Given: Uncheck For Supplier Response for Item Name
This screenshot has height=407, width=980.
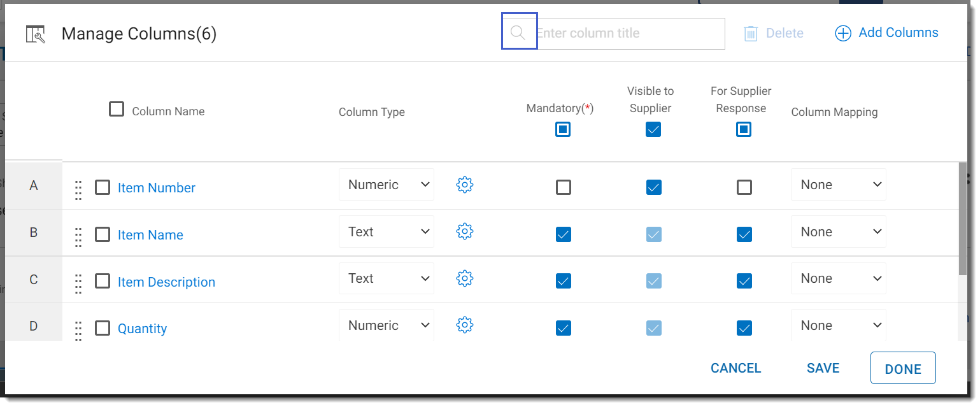Looking at the screenshot, I should pyautogui.click(x=744, y=234).
